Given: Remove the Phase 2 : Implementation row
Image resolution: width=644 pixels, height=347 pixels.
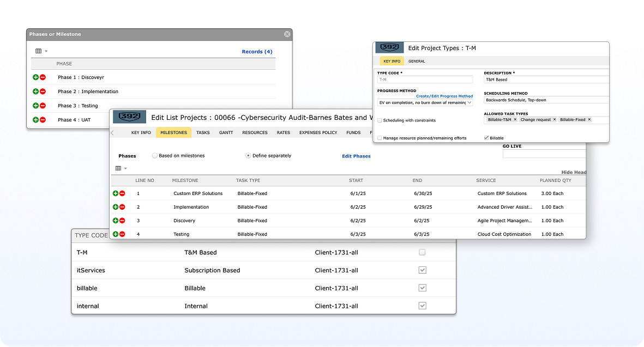Looking at the screenshot, I should coord(43,92).
